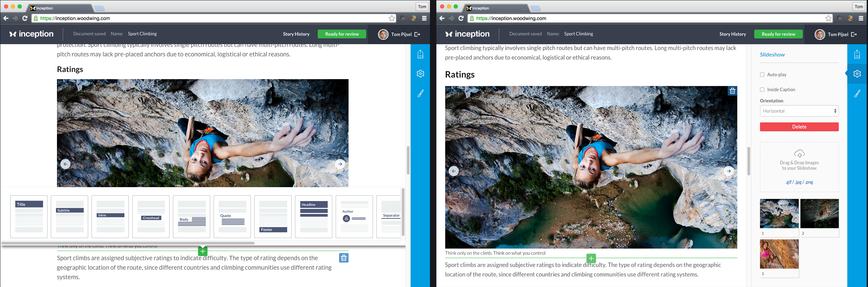Click the trash icon on the right window's slideshow image
Screen dimensions: 868x287
pyautogui.click(x=732, y=91)
